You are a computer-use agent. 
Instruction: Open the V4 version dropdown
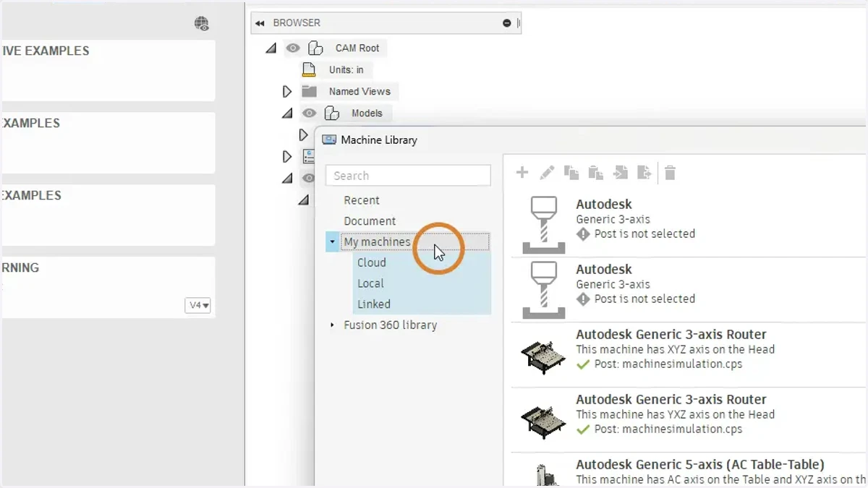199,305
